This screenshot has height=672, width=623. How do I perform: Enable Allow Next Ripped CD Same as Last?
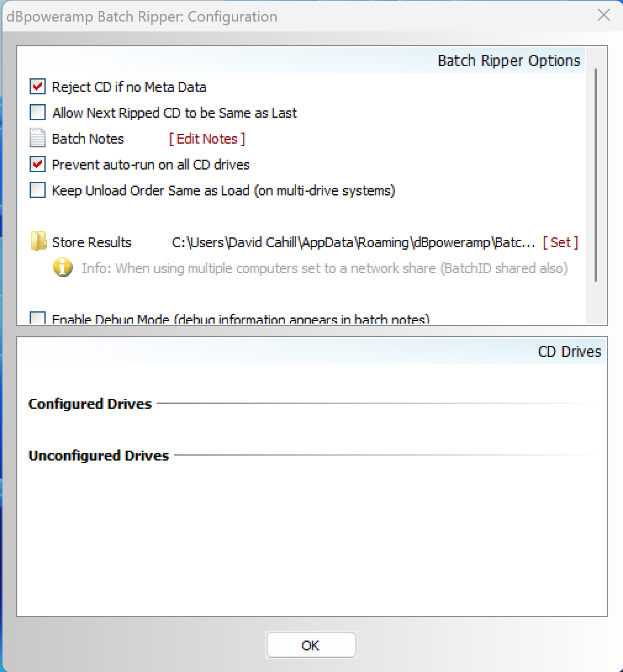click(x=38, y=113)
